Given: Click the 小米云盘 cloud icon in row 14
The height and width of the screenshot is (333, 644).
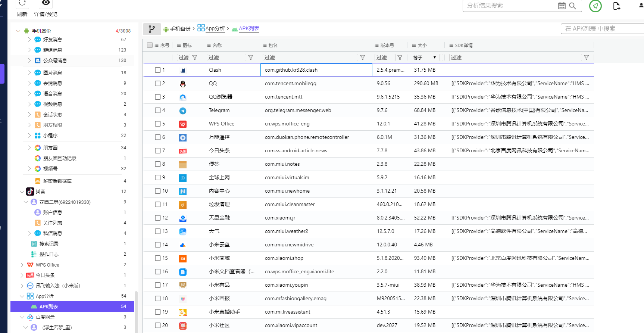Looking at the screenshot, I should pos(183,245).
